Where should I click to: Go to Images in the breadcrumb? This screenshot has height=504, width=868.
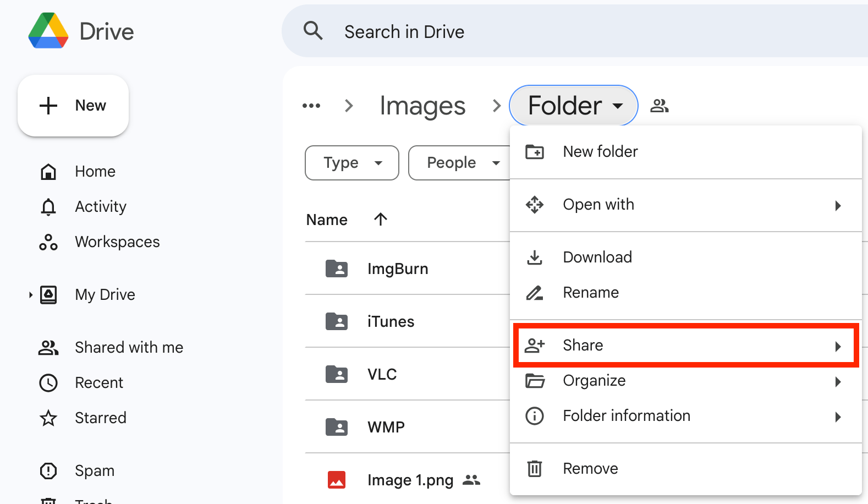[422, 106]
